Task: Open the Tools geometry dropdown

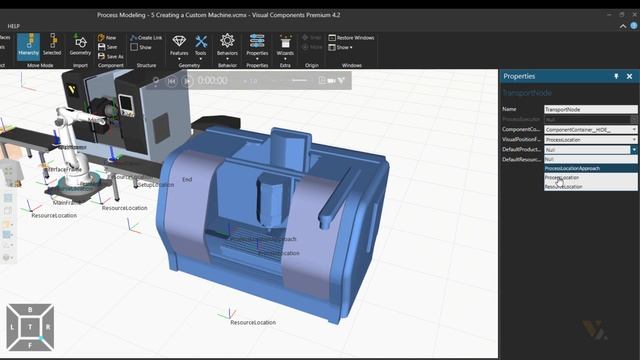Action: [200, 47]
